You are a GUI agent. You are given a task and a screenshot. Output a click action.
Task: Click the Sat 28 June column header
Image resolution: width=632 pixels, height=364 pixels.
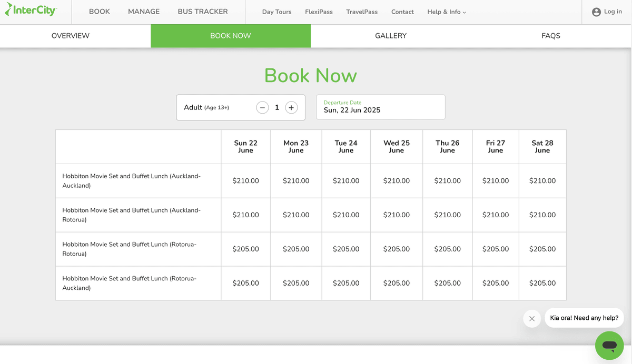click(x=542, y=147)
